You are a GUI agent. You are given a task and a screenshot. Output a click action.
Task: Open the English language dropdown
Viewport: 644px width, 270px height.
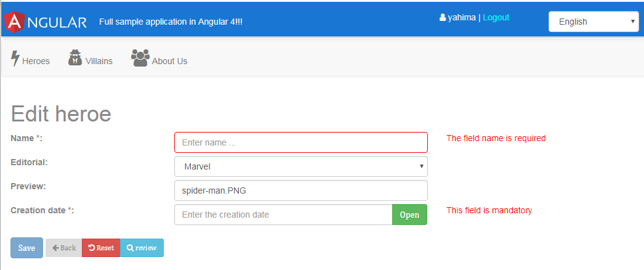click(x=593, y=22)
